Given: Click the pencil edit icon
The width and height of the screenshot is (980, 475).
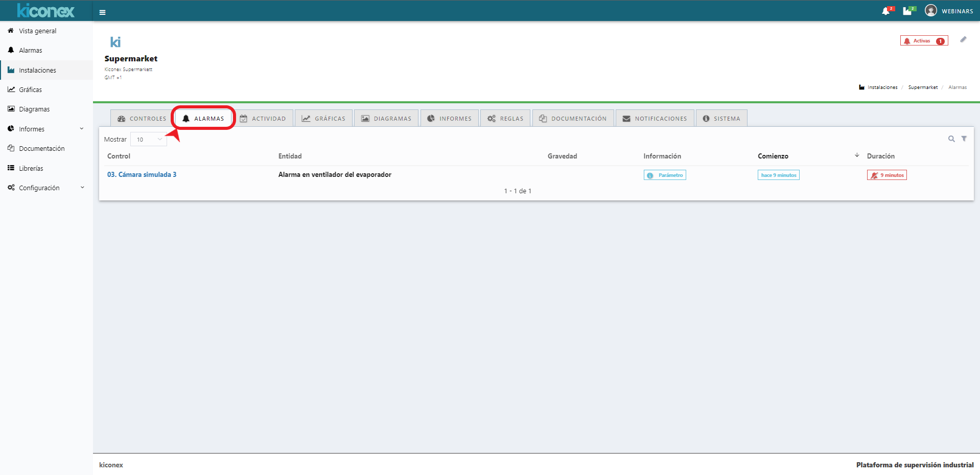Looking at the screenshot, I should click(x=963, y=39).
